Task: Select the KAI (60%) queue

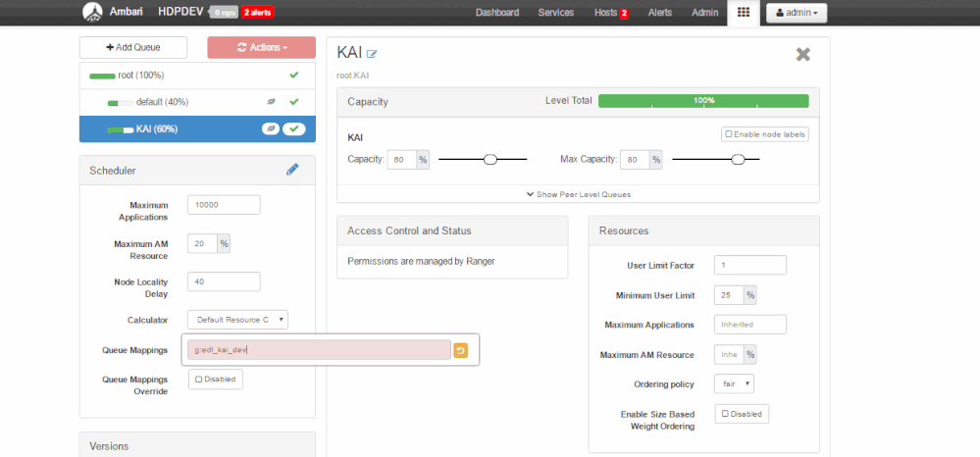Action: pos(197,128)
